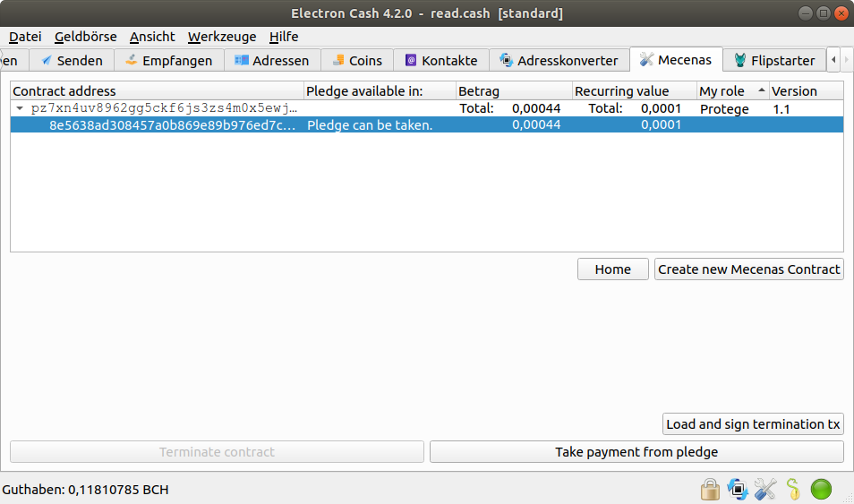Click the Betrag column header
854x504 pixels.
point(514,91)
